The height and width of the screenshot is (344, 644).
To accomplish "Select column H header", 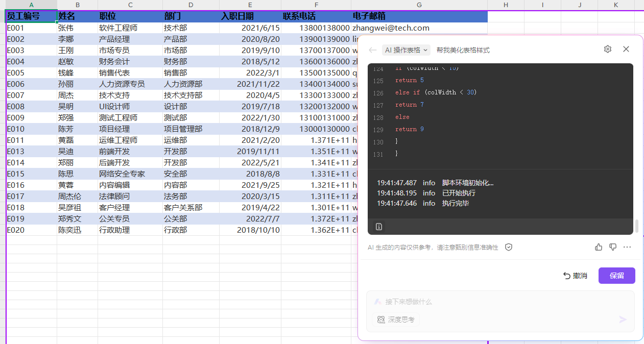I will tap(506, 5).
